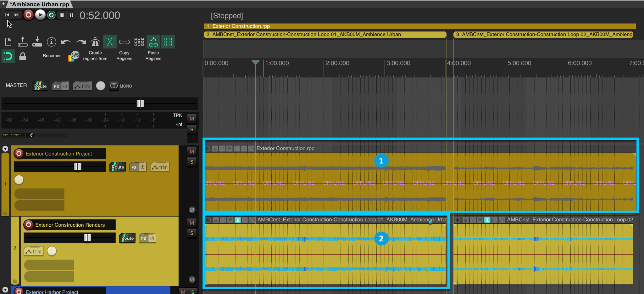This screenshot has height=294, width=644.
Task: Open the SWS extension icon
Action: (x=74, y=56)
